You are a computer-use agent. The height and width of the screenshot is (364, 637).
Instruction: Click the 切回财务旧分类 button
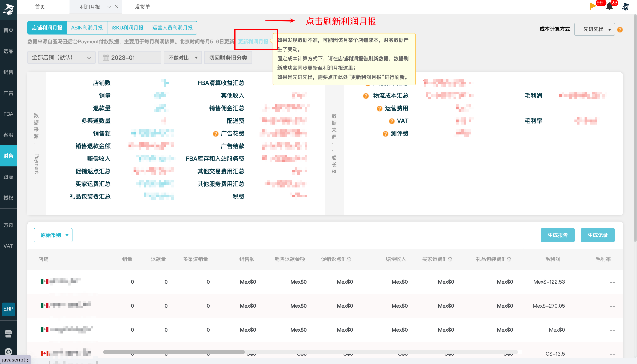coord(228,57)
